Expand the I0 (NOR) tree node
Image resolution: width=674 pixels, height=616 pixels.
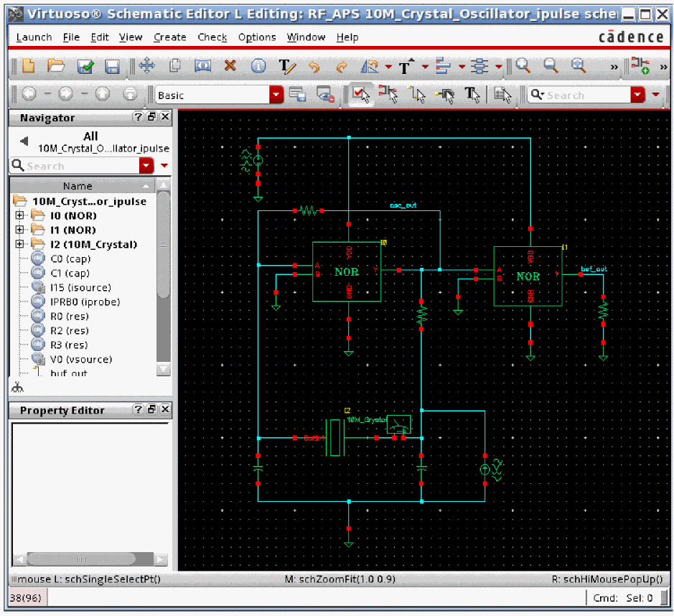pyautogui.click(x=19, y=215)
